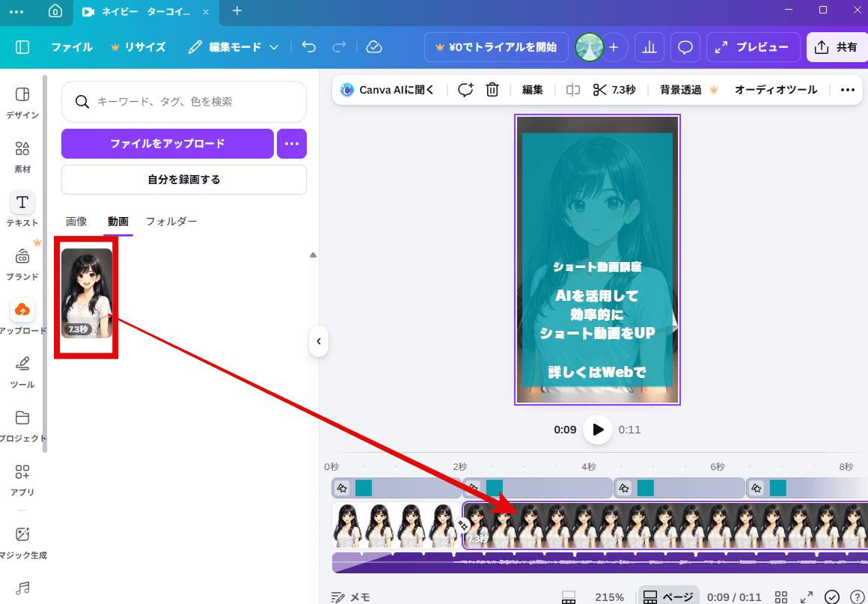Collapse the side panel with the chevron
The image size is (868, 604).
pos(318,341)
